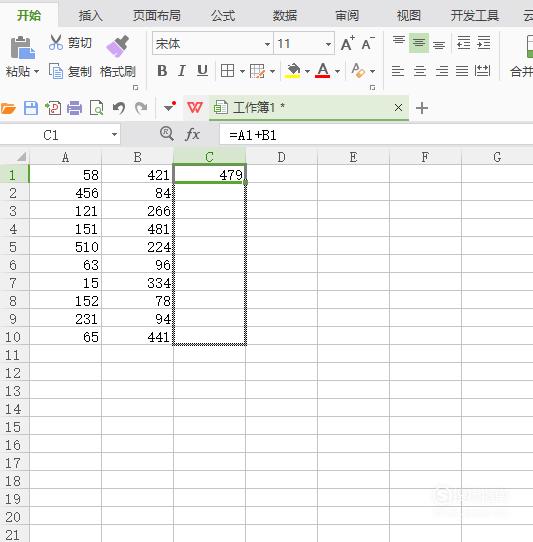Click the Paste clipboard icon
Screen dimensions: 533x542
coord(22,47)
